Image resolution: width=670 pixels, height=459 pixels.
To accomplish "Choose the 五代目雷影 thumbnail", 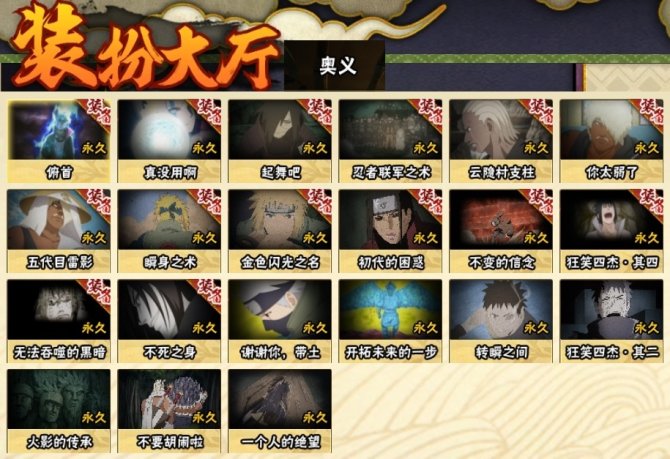I will [x=59, y=231].
